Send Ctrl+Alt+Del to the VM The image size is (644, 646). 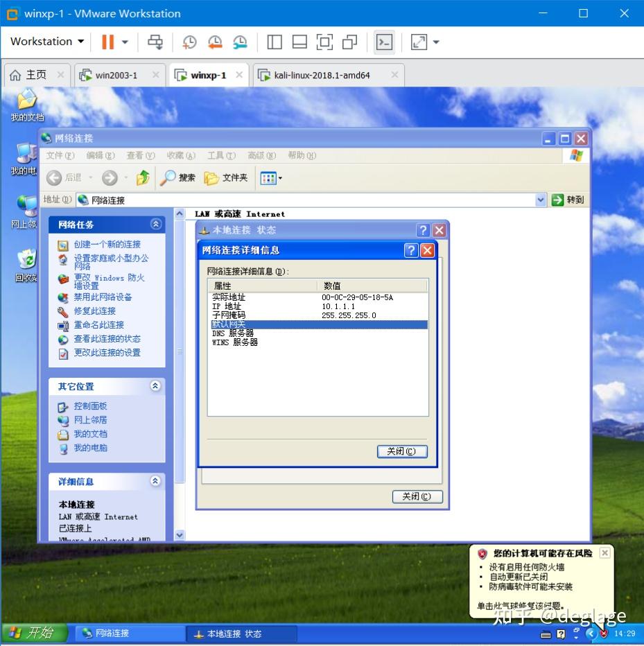pyautogui.click(x=155, y=42)
